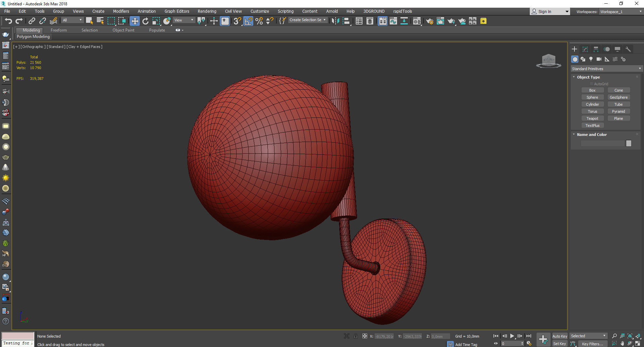Open the 'Selected' key filter dropdown
Screen dimensions: 644x347
click(x=588, y=336)
